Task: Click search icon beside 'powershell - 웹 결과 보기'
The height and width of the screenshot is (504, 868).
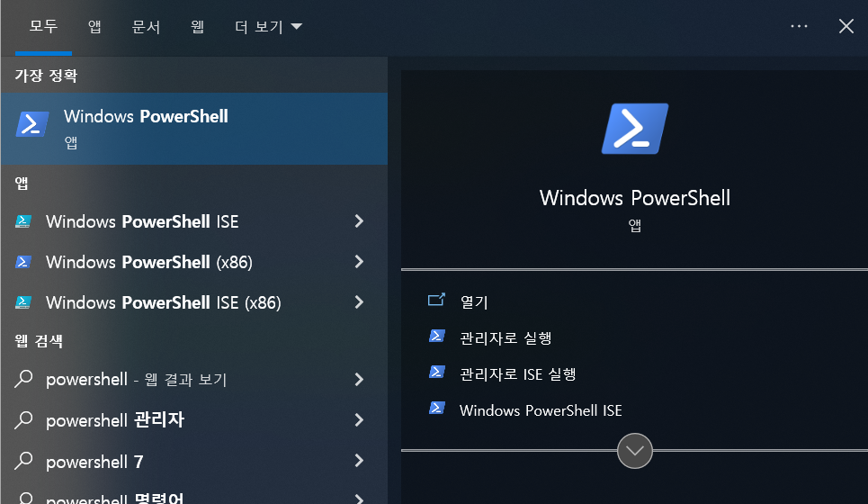Action: click(x=23, y=380)
